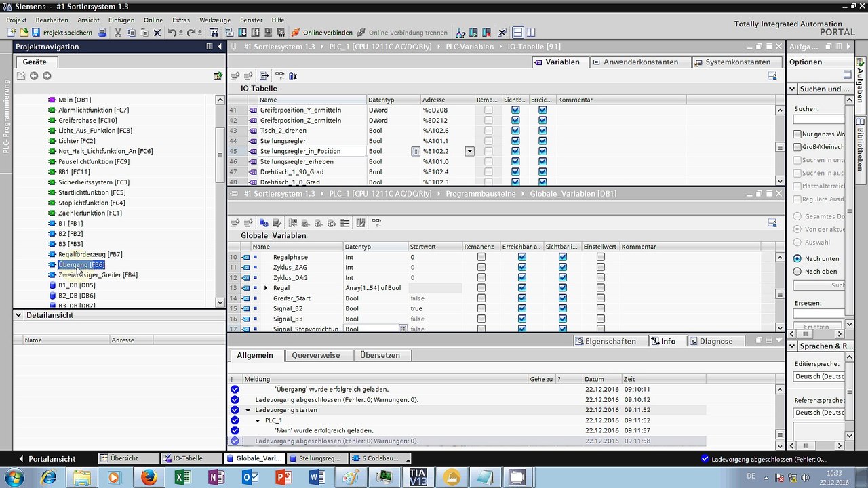Open Firefox from Windows taskbar
Image resolution: width=868 pixels, height=488 pixels.
[149, 477]
